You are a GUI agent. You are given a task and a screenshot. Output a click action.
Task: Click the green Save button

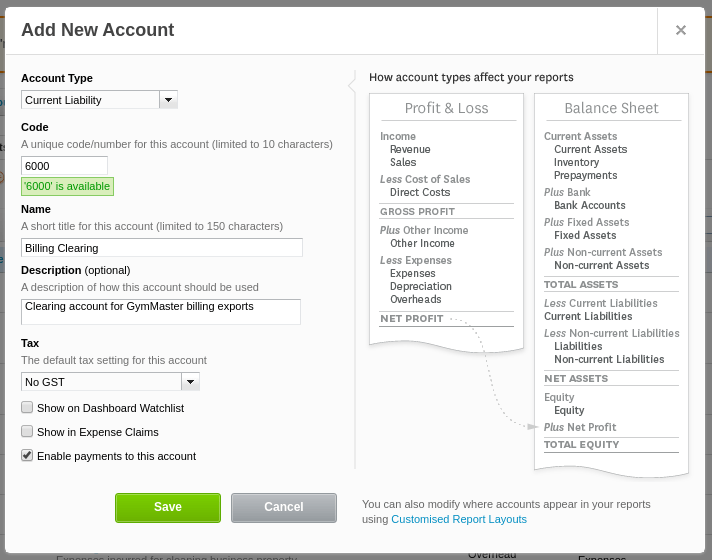[167, 507]
